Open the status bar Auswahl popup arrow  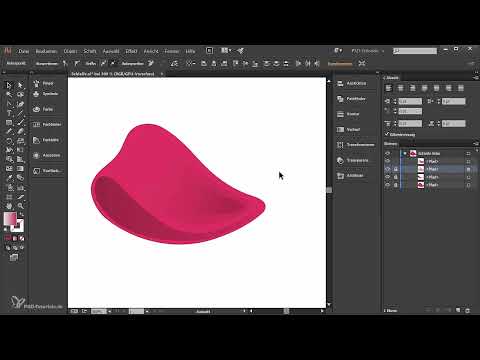(x=244, y=311)
